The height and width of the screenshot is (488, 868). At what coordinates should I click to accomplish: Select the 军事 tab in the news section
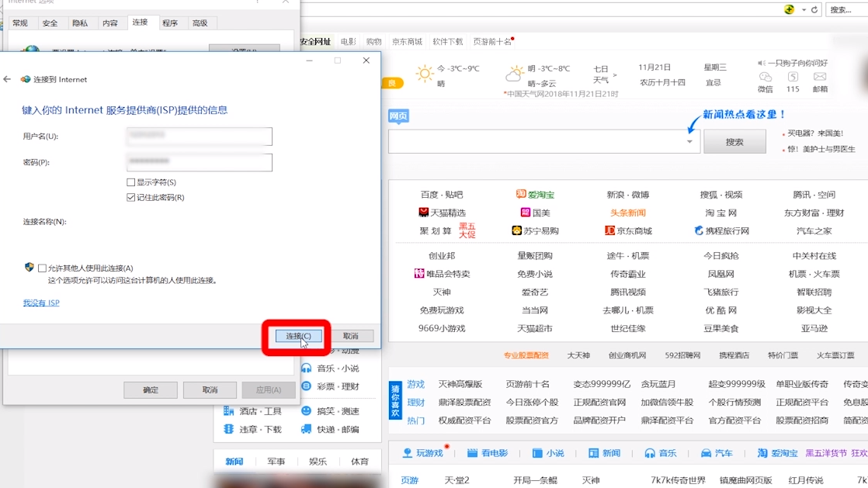point(276,461)
